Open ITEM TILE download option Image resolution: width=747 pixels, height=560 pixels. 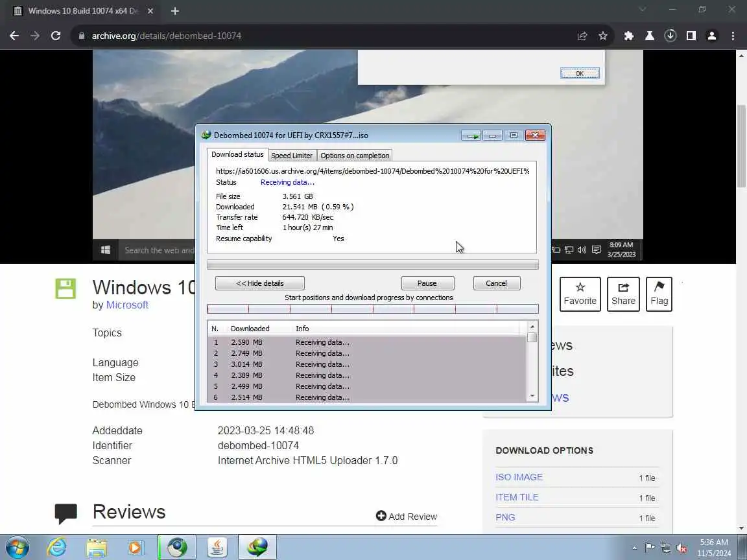(517, 497)
